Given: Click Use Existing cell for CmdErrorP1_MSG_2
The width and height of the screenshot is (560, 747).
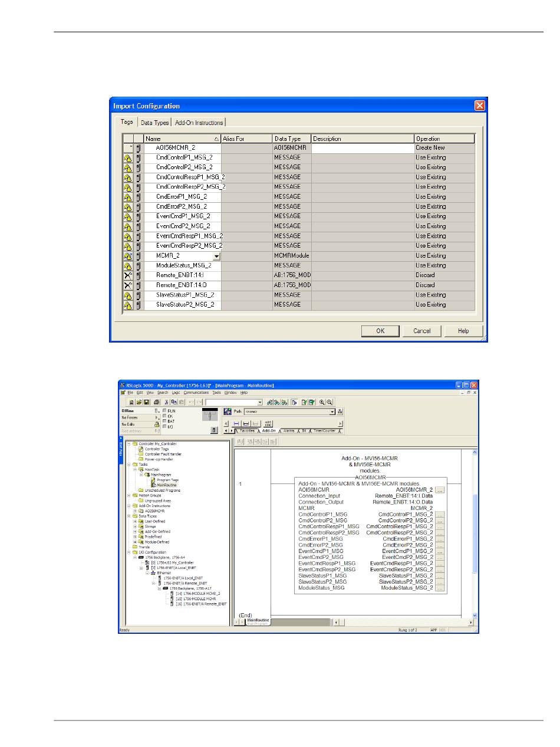Looking at the screenshot, I should click(444, 197).
